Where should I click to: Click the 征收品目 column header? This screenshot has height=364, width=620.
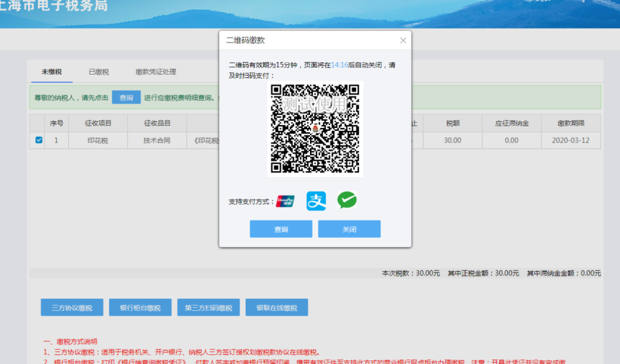(157, 123)
